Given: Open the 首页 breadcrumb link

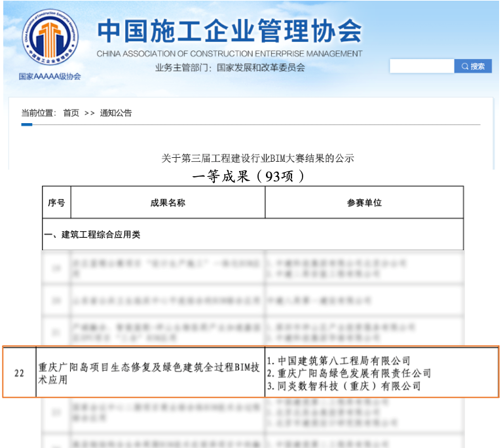Looking at the screenshot, I should pyautogui.click(x=71, y=113).
